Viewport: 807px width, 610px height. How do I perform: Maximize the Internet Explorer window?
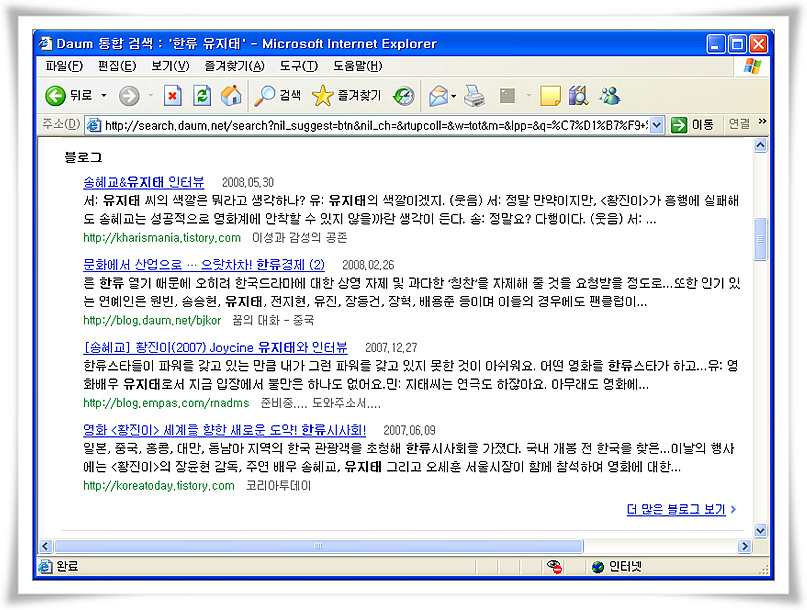point(737,44)
